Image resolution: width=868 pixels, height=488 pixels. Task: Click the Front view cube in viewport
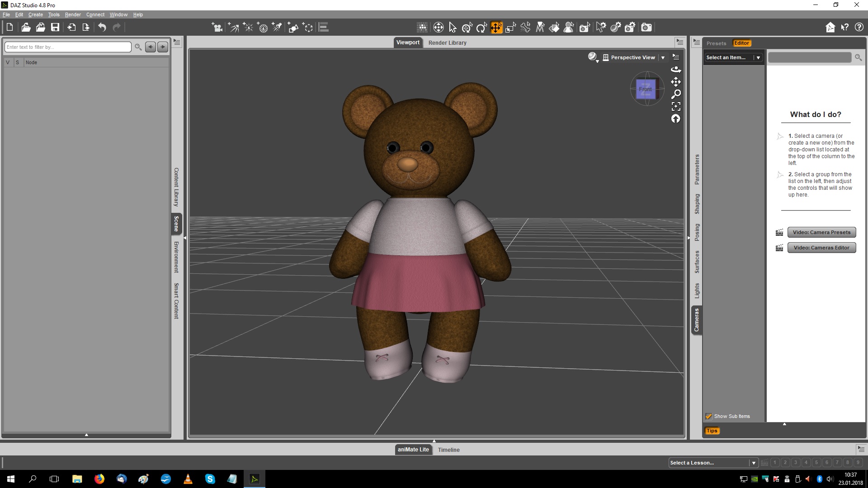646,89
